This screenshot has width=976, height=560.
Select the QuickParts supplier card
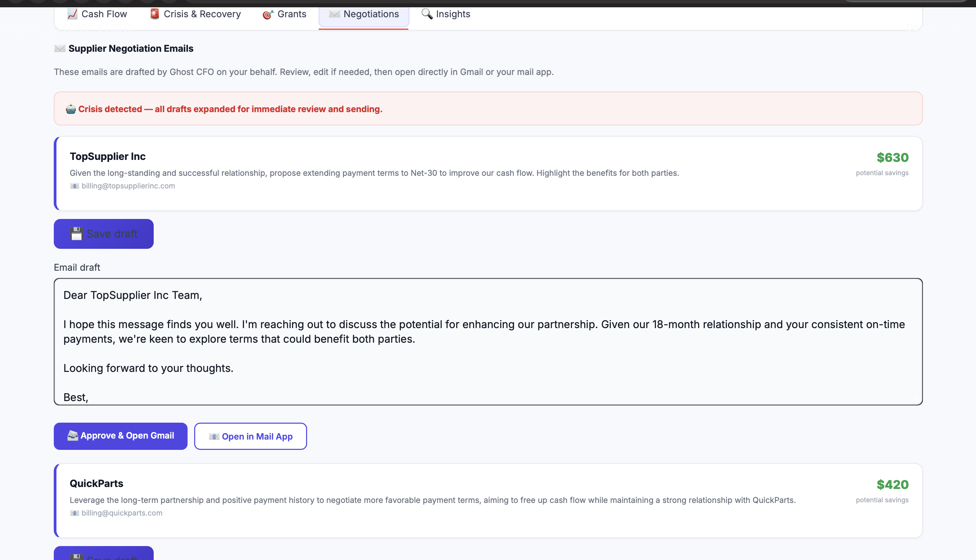tap(488, 500)
